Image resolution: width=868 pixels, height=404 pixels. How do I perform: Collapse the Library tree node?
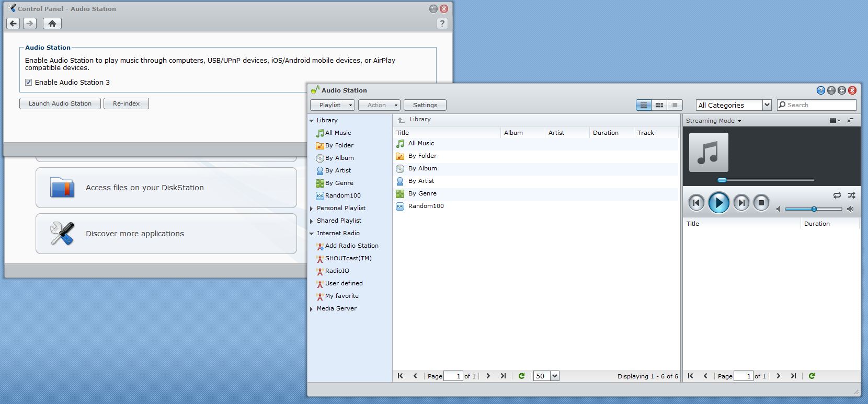click(x=312, y=121)
